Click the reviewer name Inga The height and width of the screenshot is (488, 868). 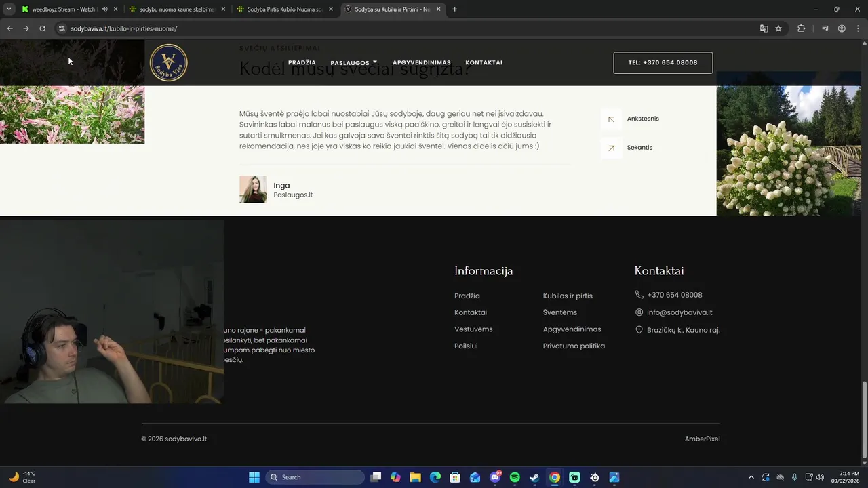(x=281, y=185)
